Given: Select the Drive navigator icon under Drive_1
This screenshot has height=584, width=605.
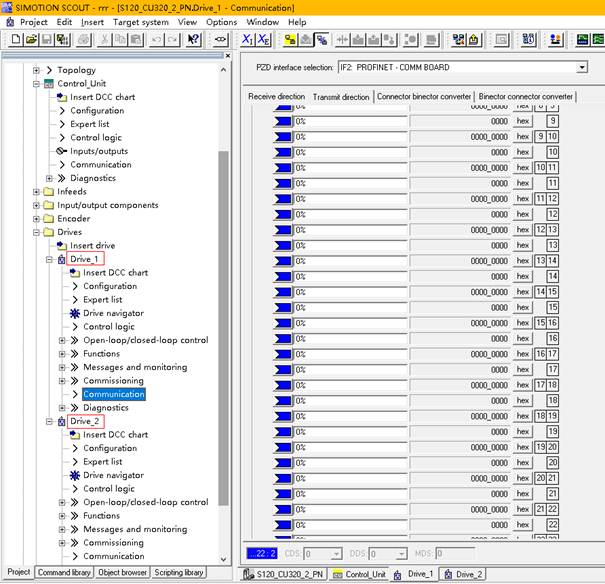Looking at the screenshot, I should pos(73,313).
